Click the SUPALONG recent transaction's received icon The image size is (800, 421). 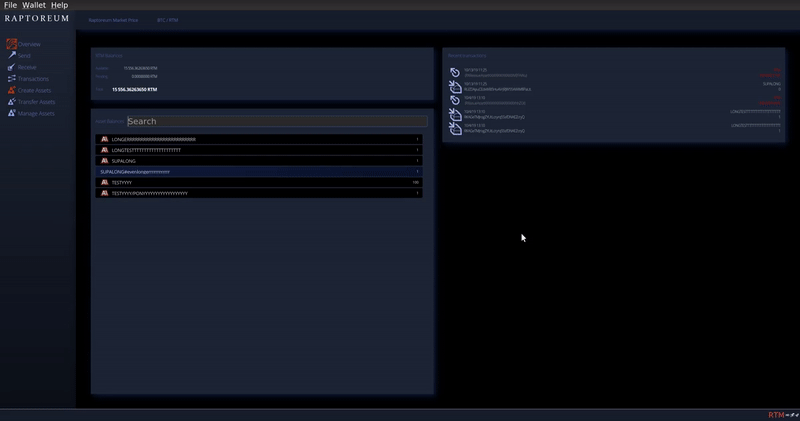click(x=455, y=86)
